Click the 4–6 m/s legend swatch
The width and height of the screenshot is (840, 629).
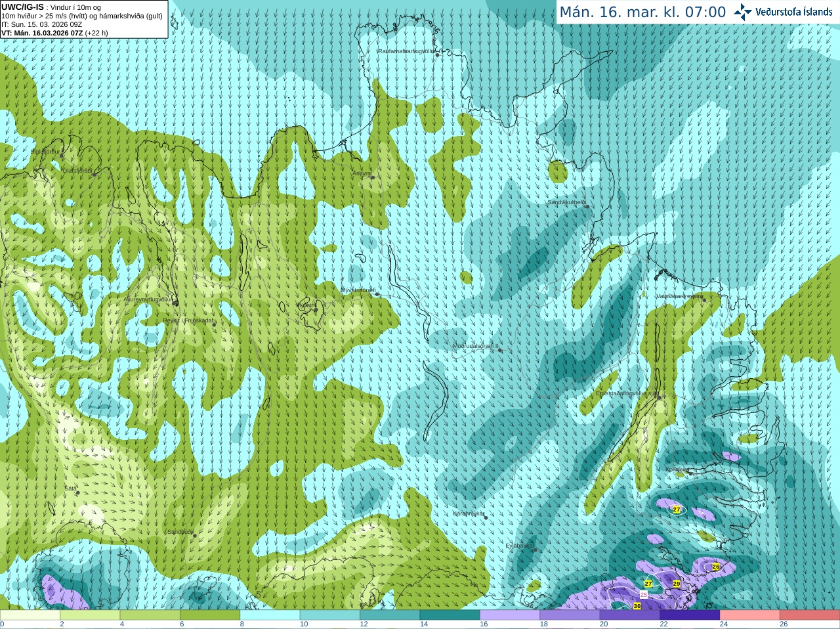click(x=150, y=615)
